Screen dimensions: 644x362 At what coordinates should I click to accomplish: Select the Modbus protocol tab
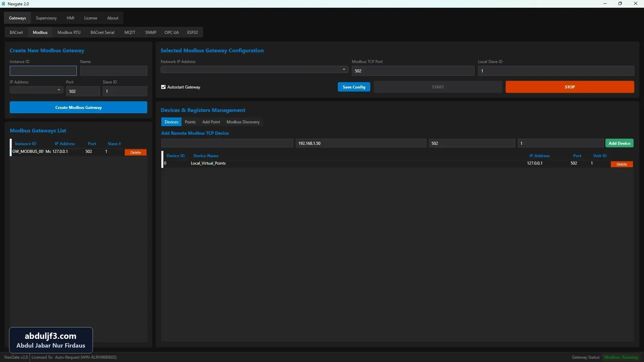40,33
